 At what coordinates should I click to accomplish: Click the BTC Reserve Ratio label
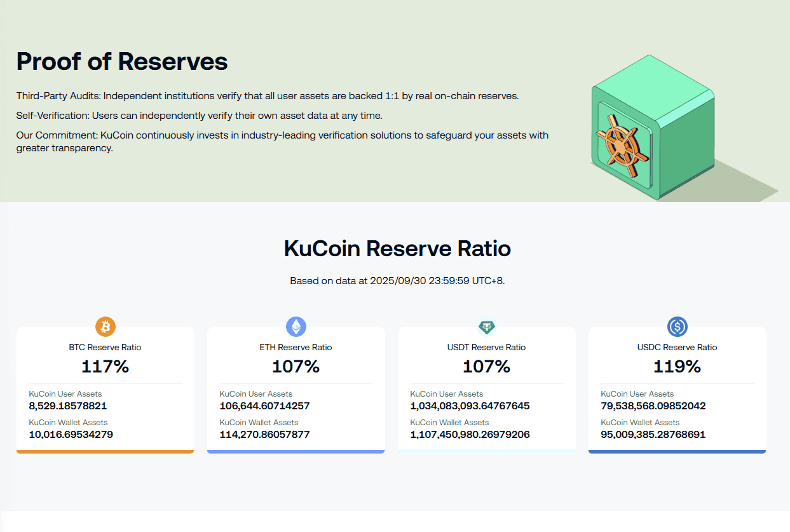point(106,347)
